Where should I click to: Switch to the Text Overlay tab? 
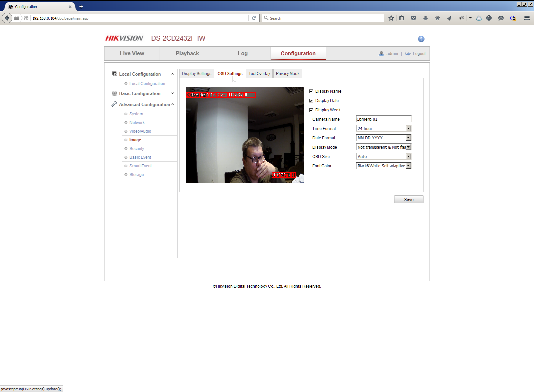[x=259, y=74]
